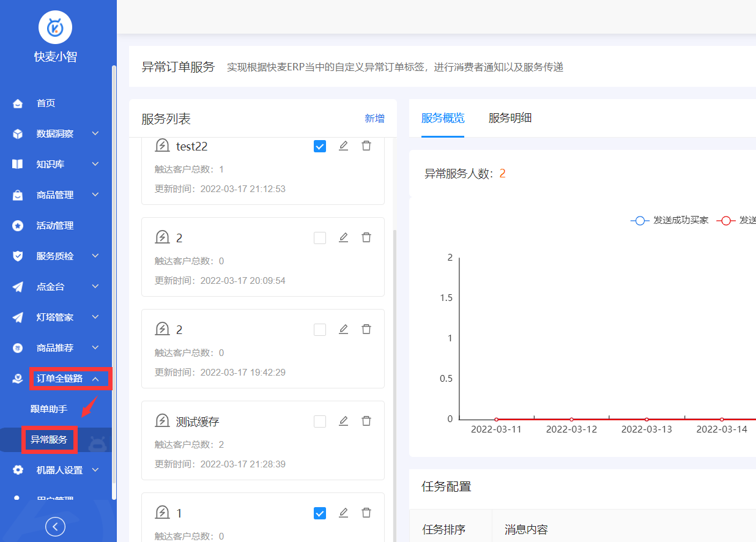Click the 2022-03-13 chart data point
The height and width of the screenshot is (542, 756).
coord(647,419)
